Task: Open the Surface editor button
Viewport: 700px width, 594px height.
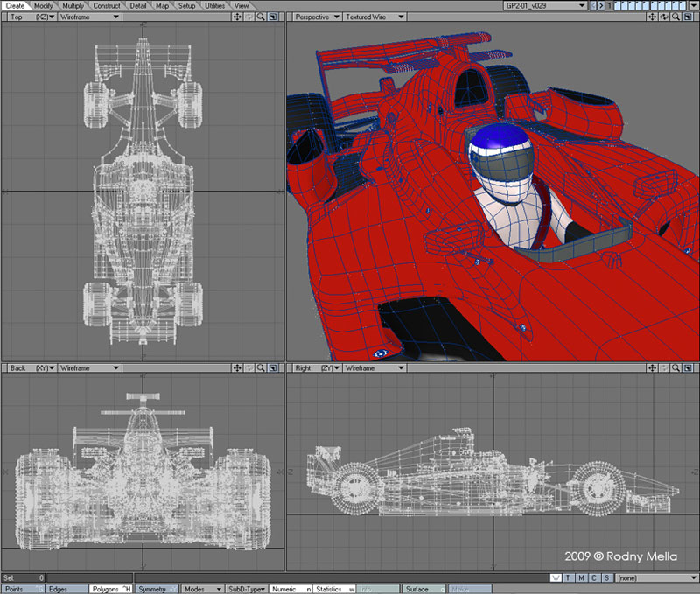Action: coord(423,589)
